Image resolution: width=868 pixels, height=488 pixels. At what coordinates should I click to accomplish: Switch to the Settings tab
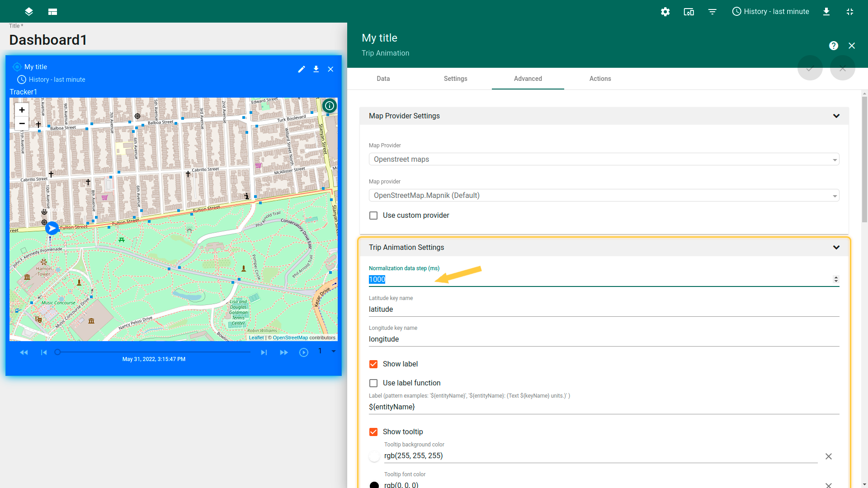455,79
